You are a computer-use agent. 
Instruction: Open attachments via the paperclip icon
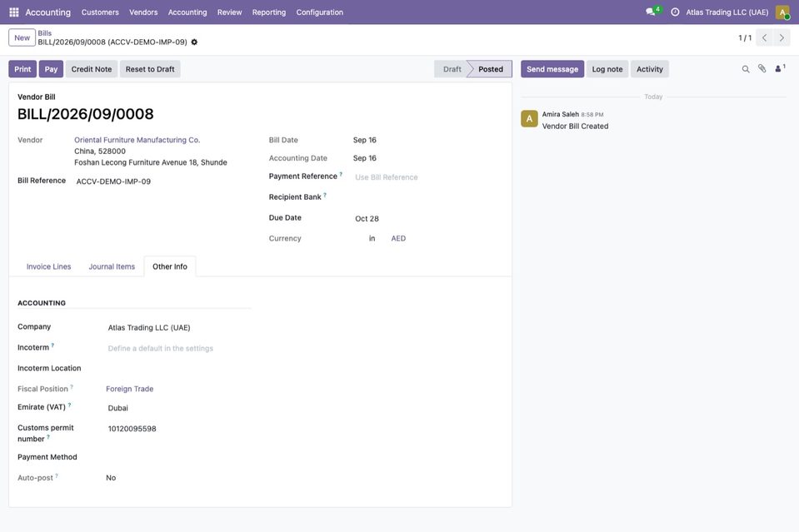click(x=762, y=69)
